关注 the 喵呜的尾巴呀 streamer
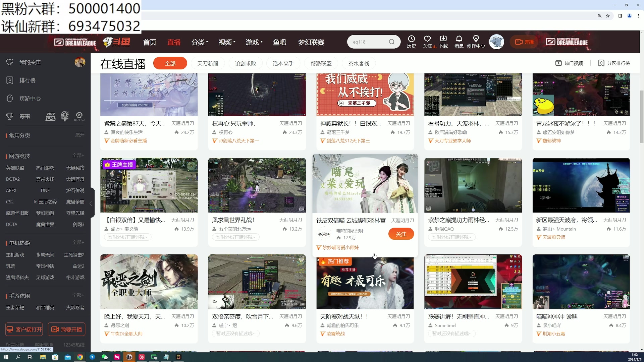The height and width of the screenshot is (362, 644). tap(401, 234)
